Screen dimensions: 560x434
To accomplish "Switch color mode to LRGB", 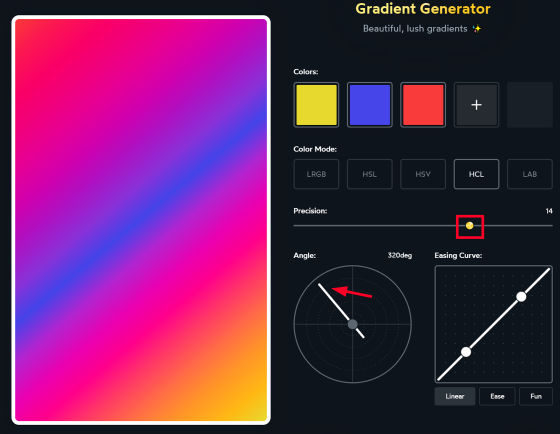I will click(x=316, y=174).
